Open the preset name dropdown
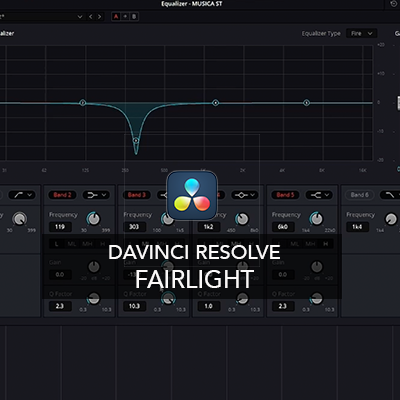 [80, 16]
